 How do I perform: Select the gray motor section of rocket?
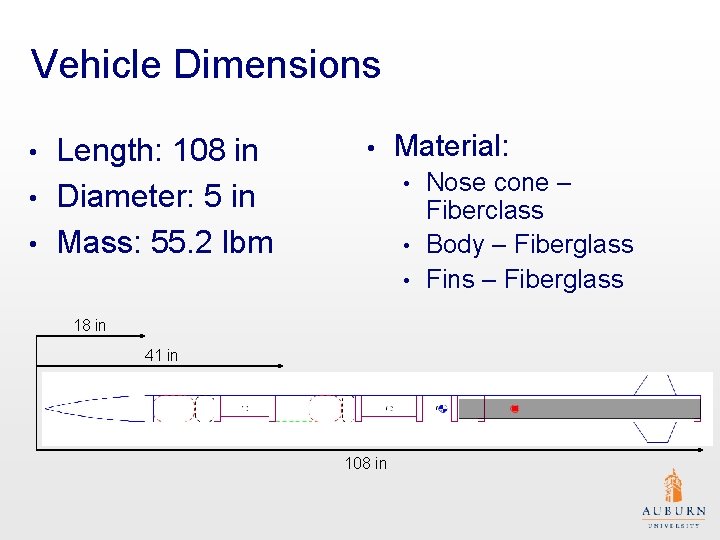[x=579, y=408]
